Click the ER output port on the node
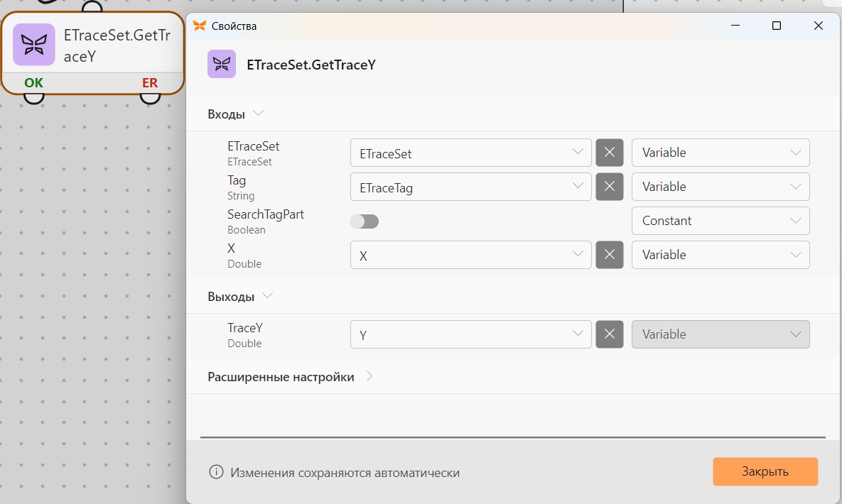 [x=151, y=98]
